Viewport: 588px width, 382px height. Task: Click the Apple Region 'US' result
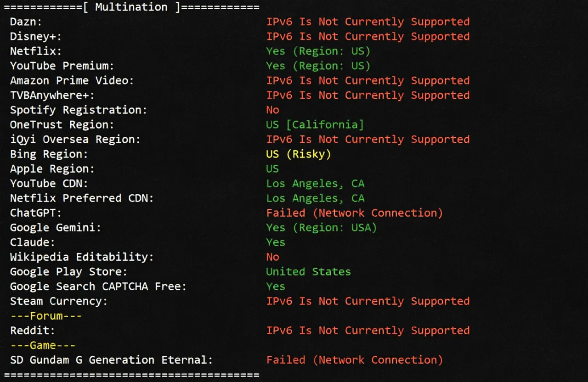click(273, 169)
